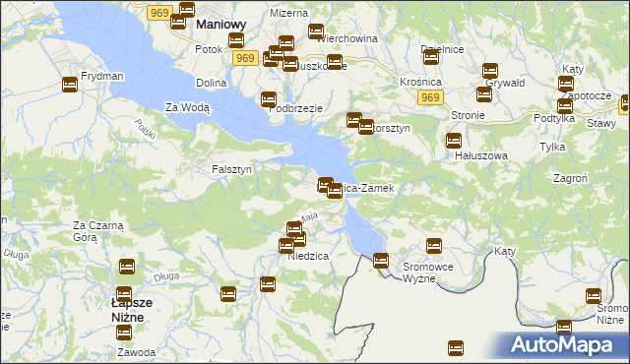Select the Stawy label

601,123
